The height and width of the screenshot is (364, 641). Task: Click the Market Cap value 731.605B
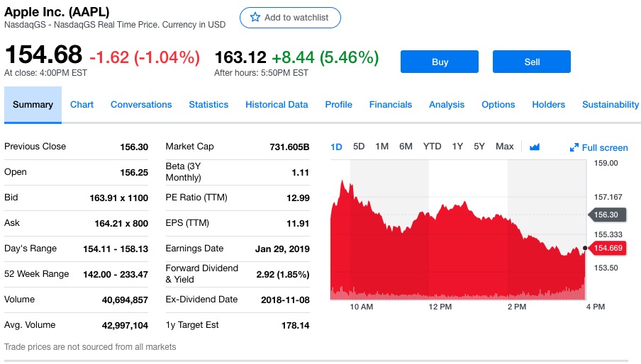[289, 147]
